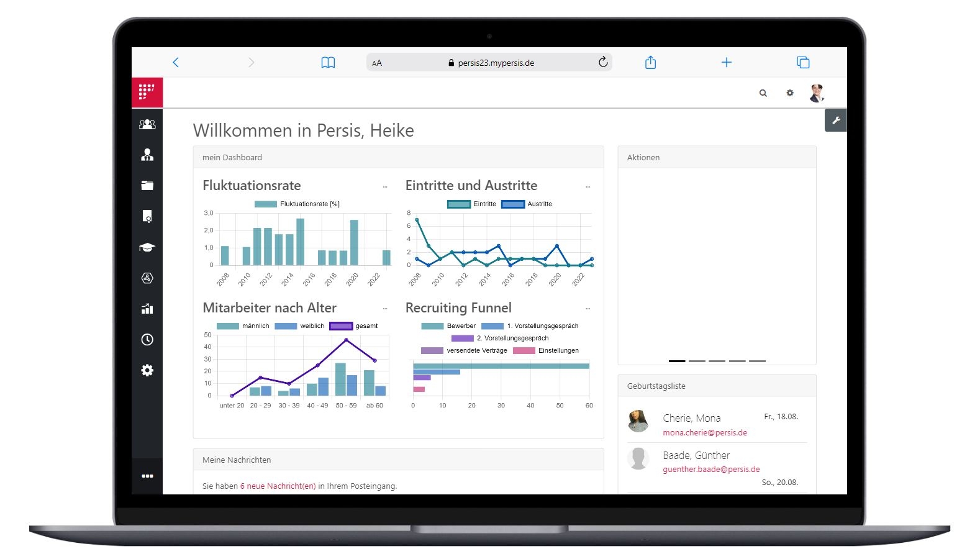The height and width of the screenshot is (559, 980).
Task: Expand the sidebar more dots menu
Action: pos(147,476)
